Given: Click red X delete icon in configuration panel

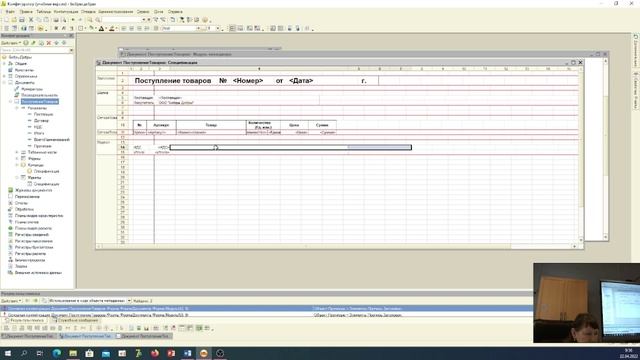Looking at the screenshot, I should click(x=49, y=43).
